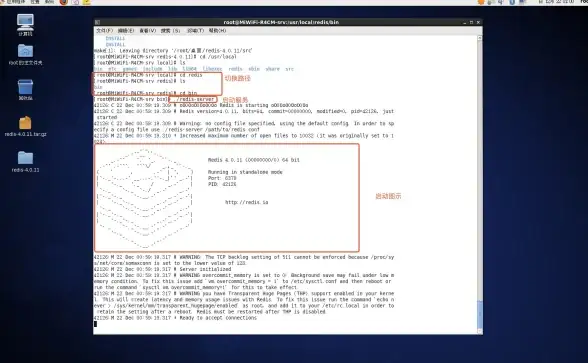Click the 'PID: 42126' line
The image size is (588, 363).
tap(222, 184)
